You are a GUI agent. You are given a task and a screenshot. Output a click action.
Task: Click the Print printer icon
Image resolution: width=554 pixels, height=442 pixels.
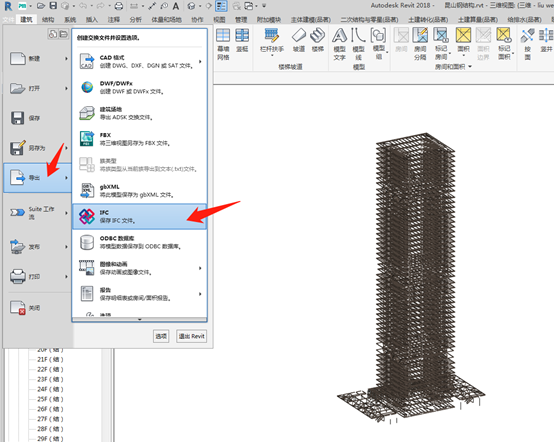[x=18, y=276]
